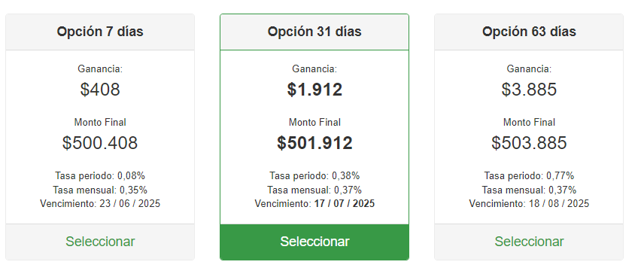Click Tasa periodo 0,08% text
Image resolution: width=644 pixels, height=277 pixels.
point(100,176)
